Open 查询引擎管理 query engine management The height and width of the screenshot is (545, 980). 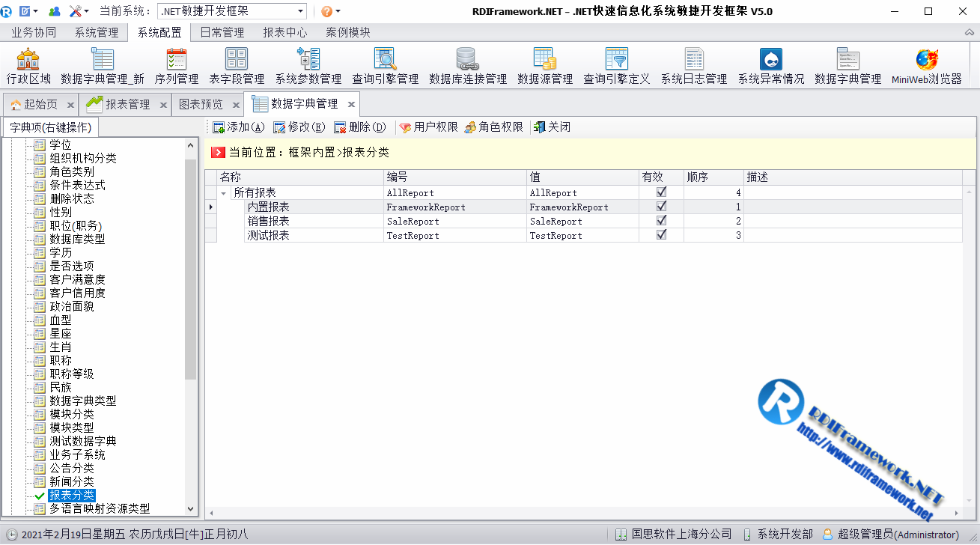coord(385,66)
